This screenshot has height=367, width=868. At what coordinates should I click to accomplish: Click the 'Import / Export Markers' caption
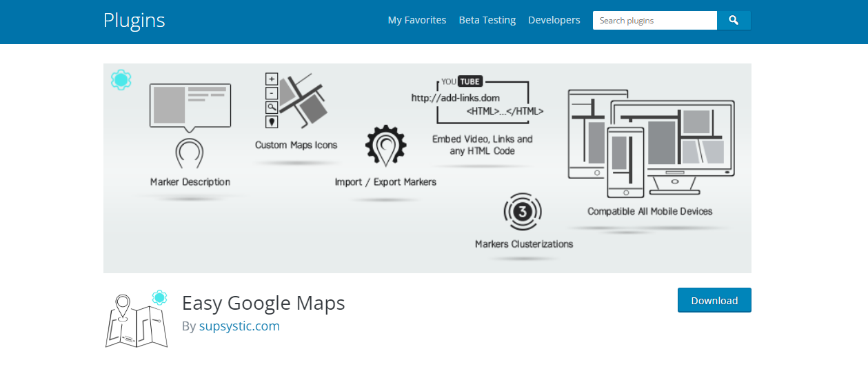(385, 182)
